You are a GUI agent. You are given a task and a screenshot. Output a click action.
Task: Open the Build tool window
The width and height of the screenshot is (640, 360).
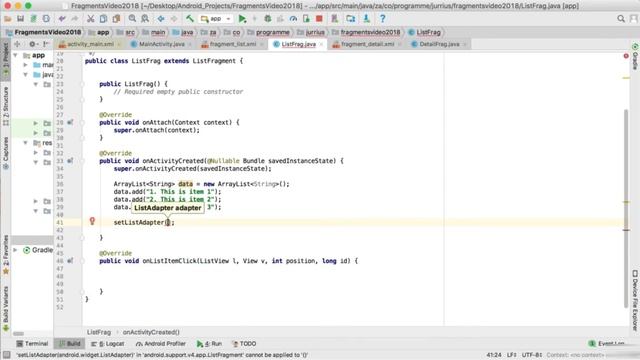click(x=69, y=344)
